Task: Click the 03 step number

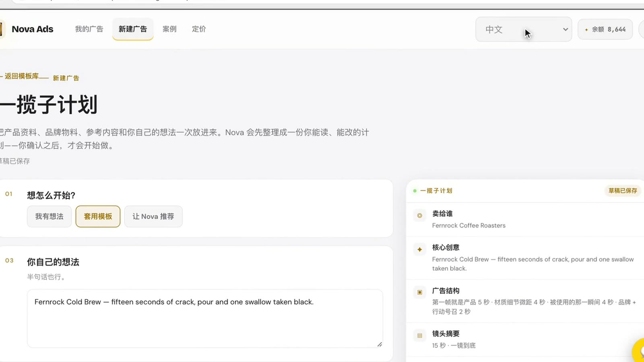Action: point(9,261)
